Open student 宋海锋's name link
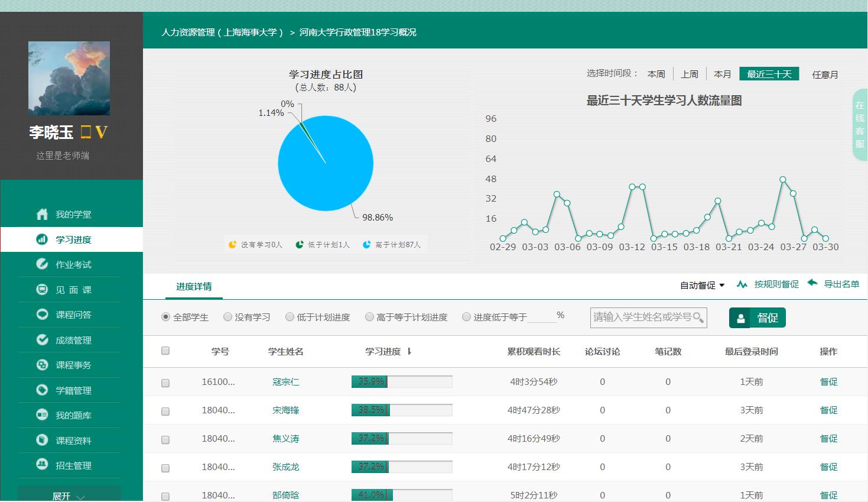The image size is (868, 502). (285, 410)
